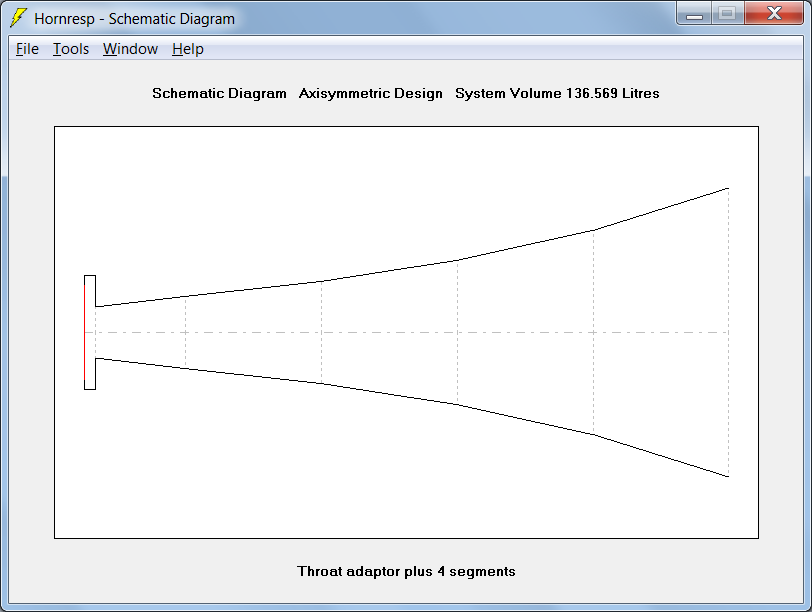The image size is (812, 612).
Task: Click the 'Schematic Diagram' heading text
Action: 219,93
